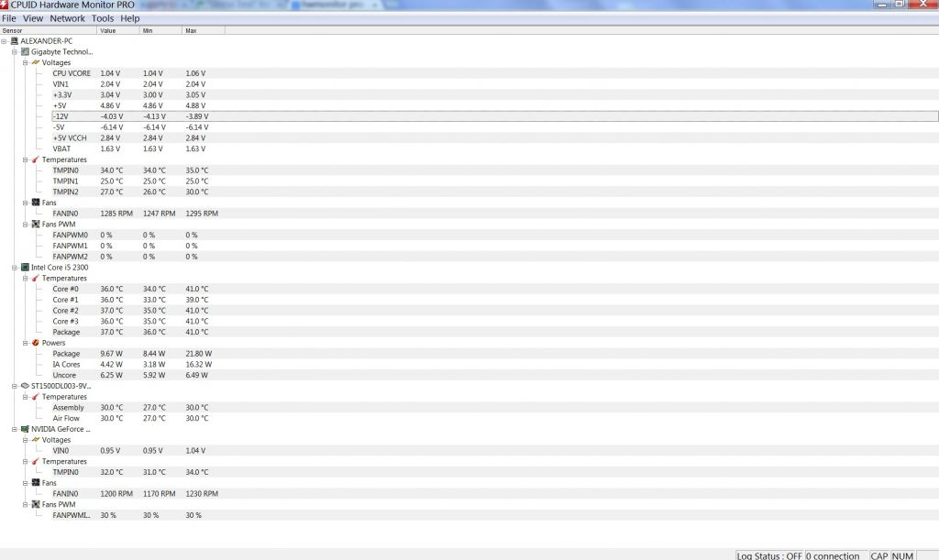Open the Network menu
The width and height of the screenshot is (939, 560).
point(67,18)
